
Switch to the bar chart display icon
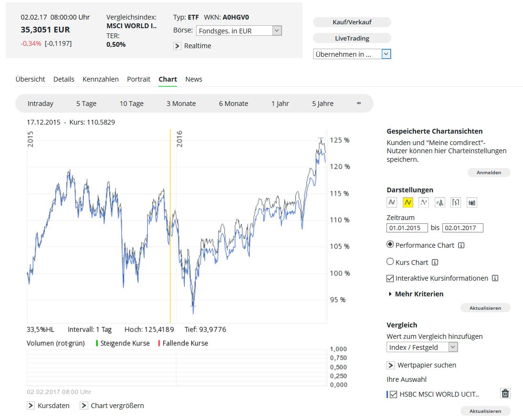pos(440,202)
